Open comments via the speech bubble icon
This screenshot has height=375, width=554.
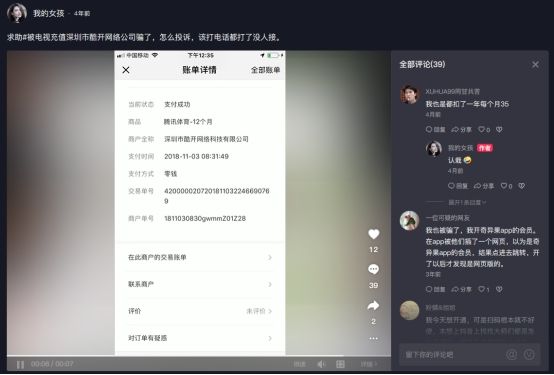[373, 269]
